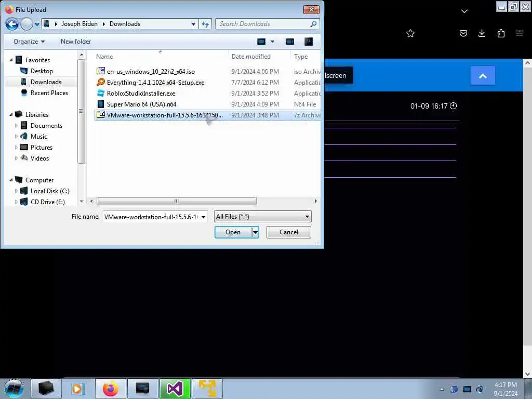Open Firefox Pocket save icon

pyautogui.click(x=463, y=33)
